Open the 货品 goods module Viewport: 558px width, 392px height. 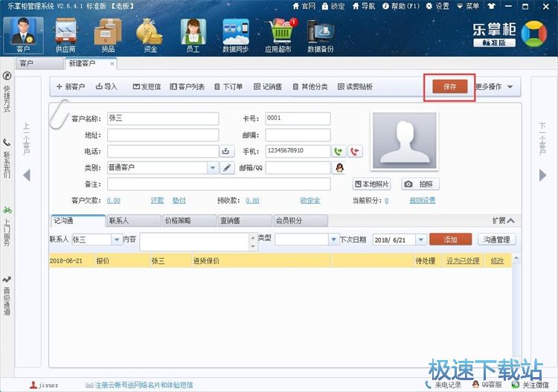tap(108, 36)
